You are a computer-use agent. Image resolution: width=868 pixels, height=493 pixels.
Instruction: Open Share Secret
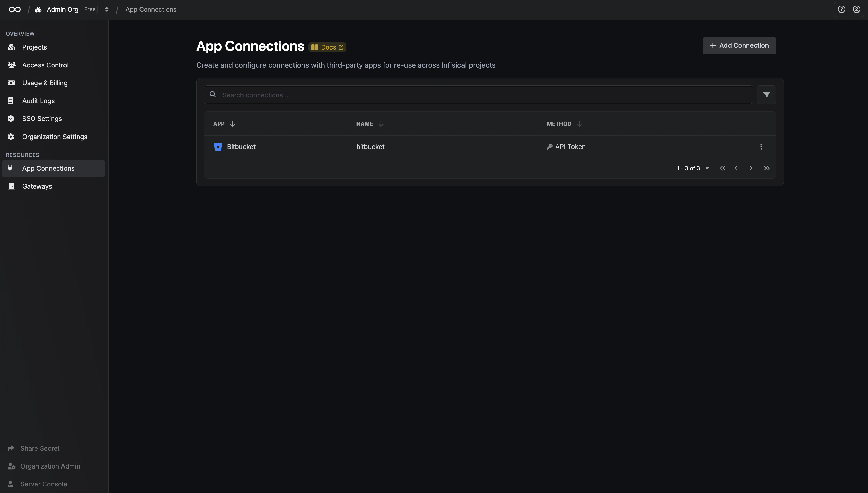(x=40, y=448)
